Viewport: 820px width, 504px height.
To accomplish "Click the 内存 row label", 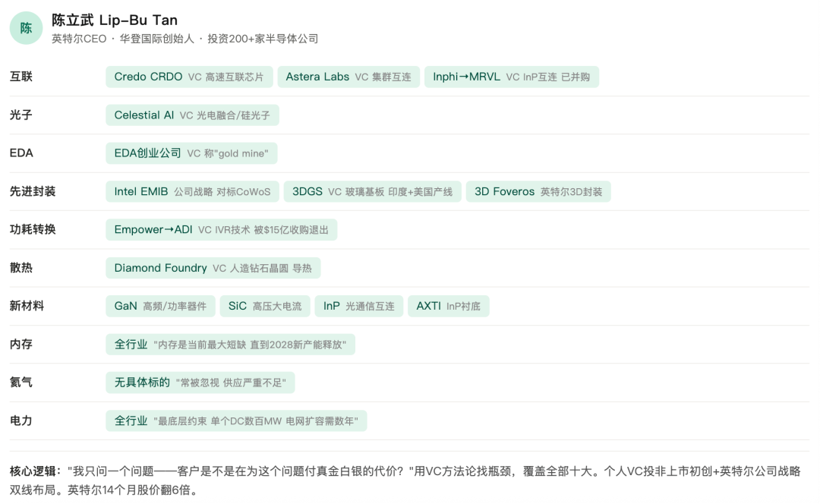I will [x=21, y=344].
